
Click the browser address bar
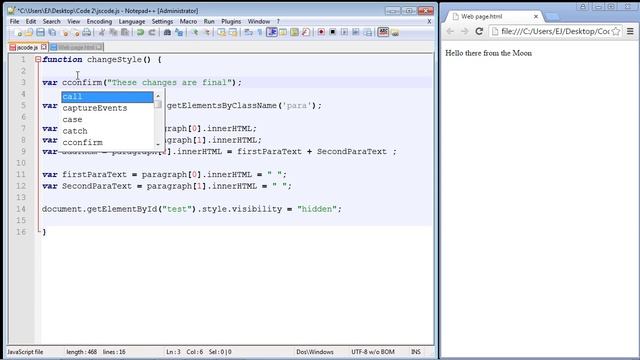(556, 31)
